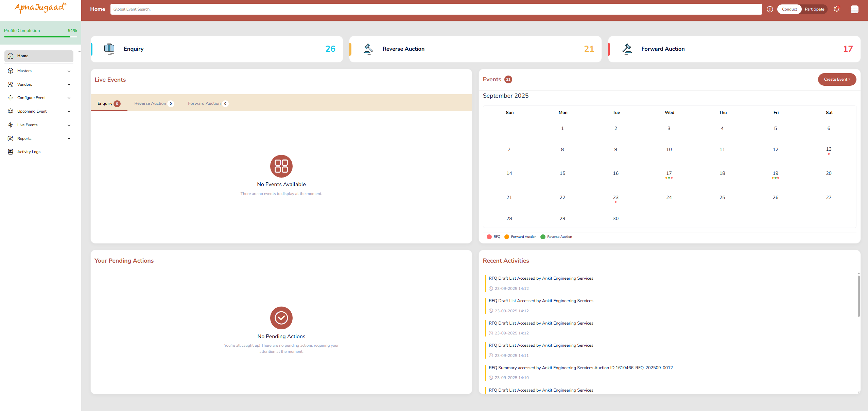Click the Enquiry card icon
Screen dimensions: 868x411
coord(109,49)
